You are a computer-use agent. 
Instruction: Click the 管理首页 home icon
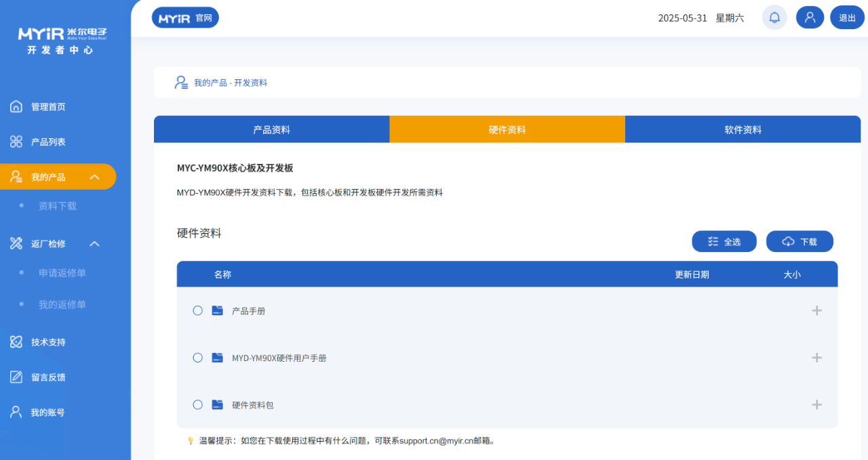16,106
